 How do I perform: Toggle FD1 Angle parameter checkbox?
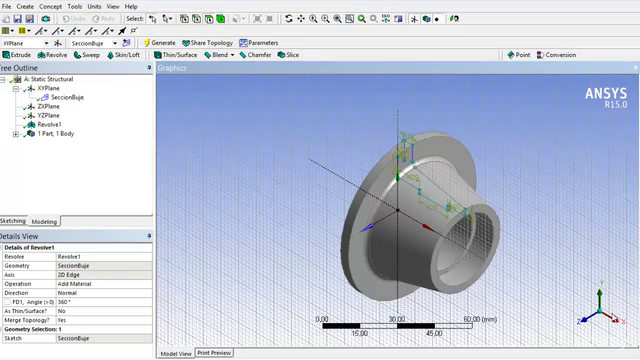[7, 302]
